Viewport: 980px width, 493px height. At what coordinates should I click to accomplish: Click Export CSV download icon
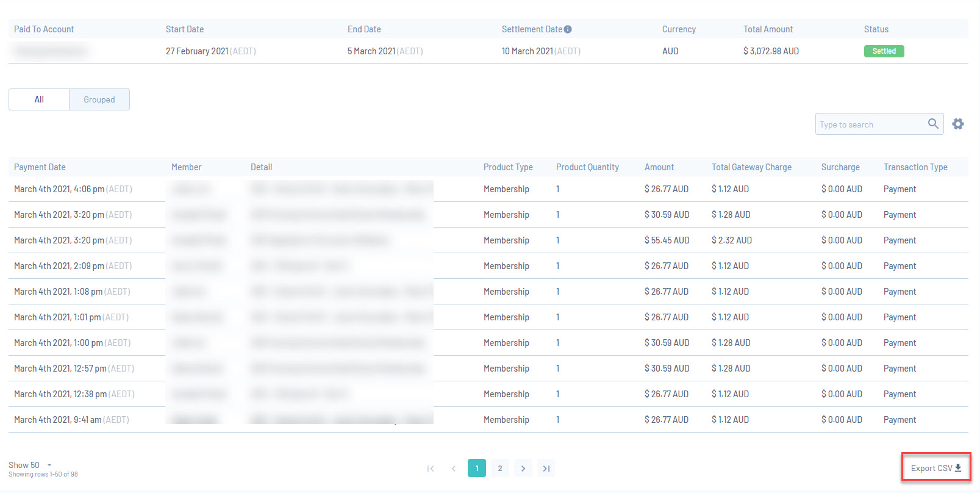coord(958,468)
